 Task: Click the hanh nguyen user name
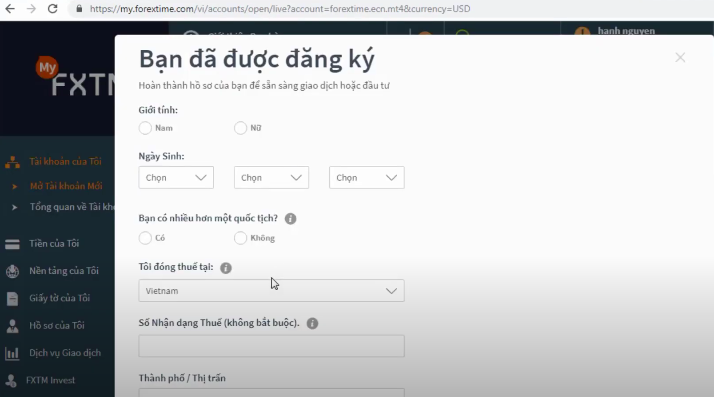pos(626,31)
